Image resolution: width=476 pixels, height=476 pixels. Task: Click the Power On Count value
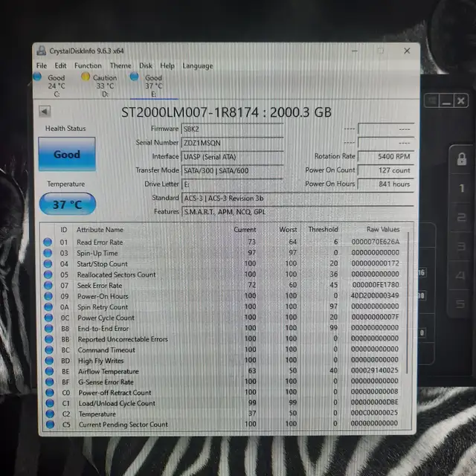tap(386, 170)
